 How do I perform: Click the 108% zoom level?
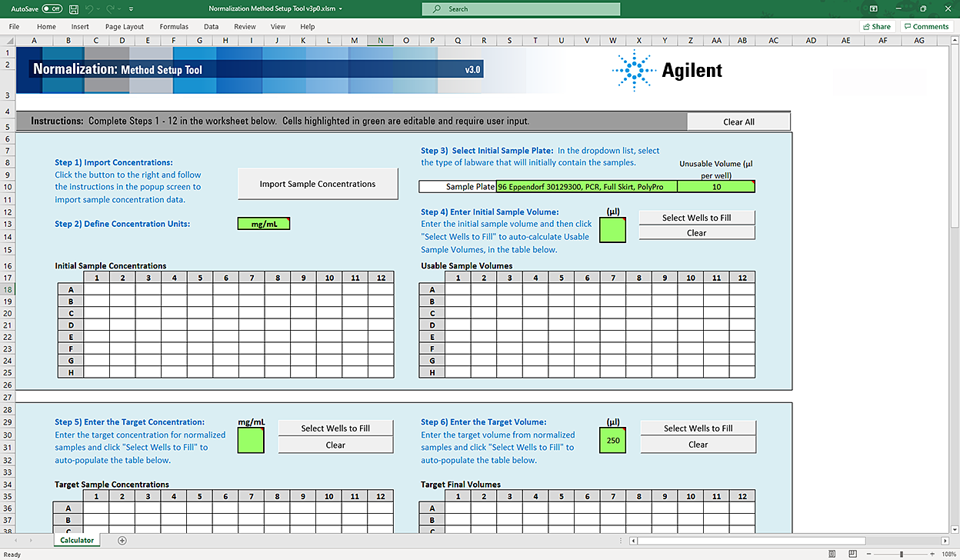pyautogui.click(x=948, y=554)
